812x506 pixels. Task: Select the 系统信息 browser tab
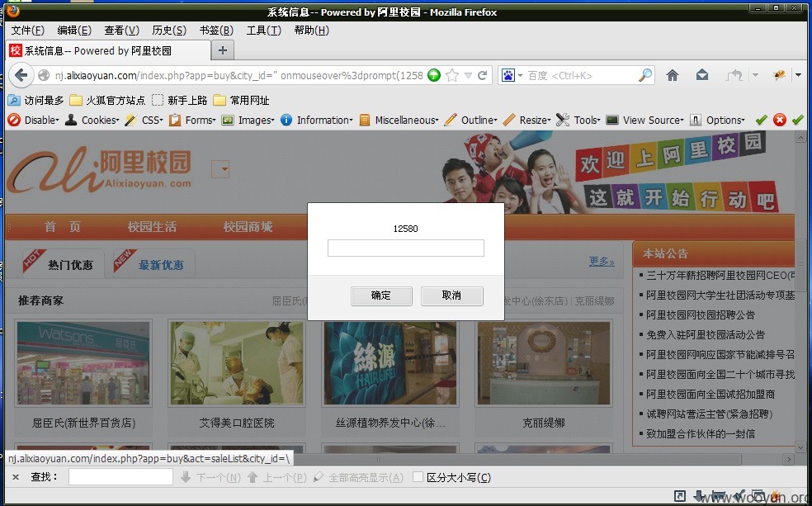[x=109, y=50]
